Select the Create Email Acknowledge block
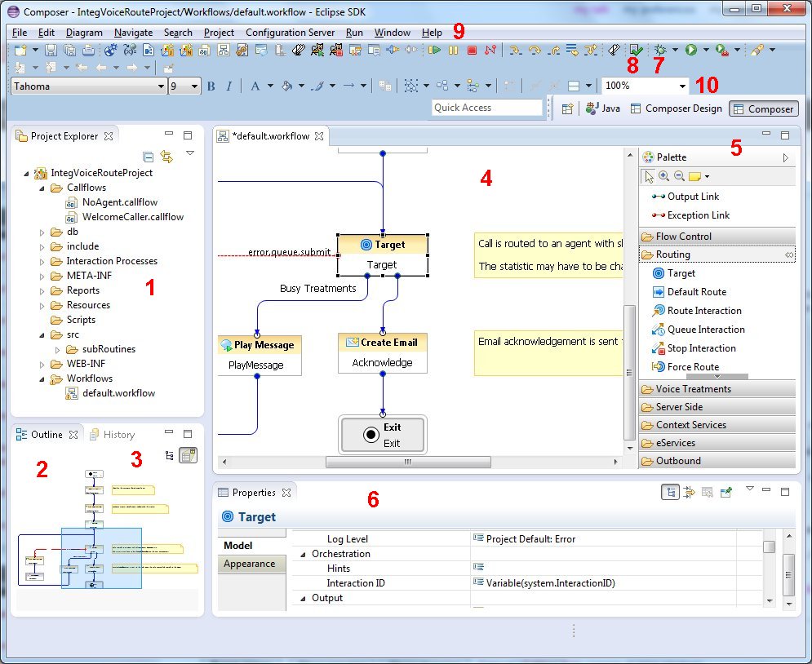 383,353
